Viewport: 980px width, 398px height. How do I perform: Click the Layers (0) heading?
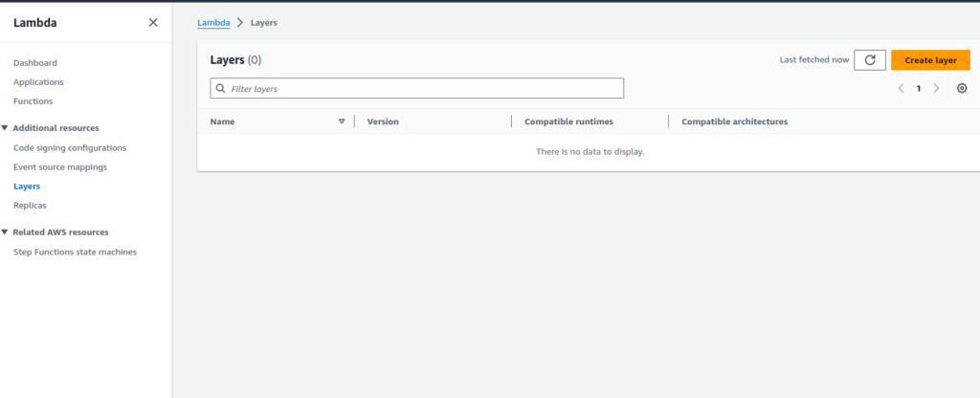tap(235, 60)
